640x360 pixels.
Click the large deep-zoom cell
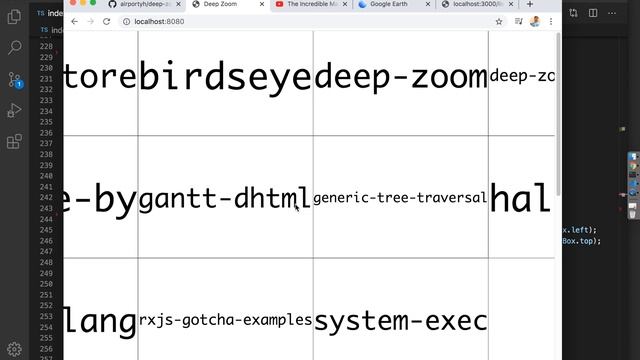click(x=401, y=83)
